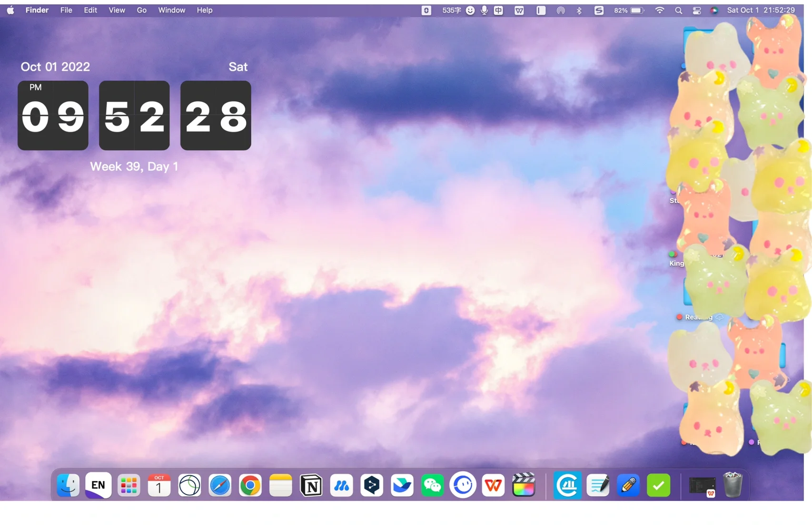
Task: Toggle Bluetooth from menu bar icon
Action: tap(579, 10)
